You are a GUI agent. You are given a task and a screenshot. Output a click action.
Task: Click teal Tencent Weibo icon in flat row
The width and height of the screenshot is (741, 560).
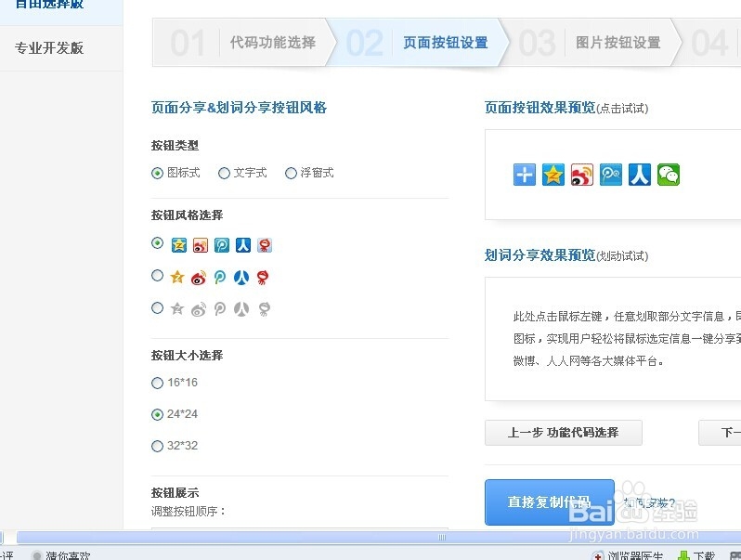(x=220, y=278)
